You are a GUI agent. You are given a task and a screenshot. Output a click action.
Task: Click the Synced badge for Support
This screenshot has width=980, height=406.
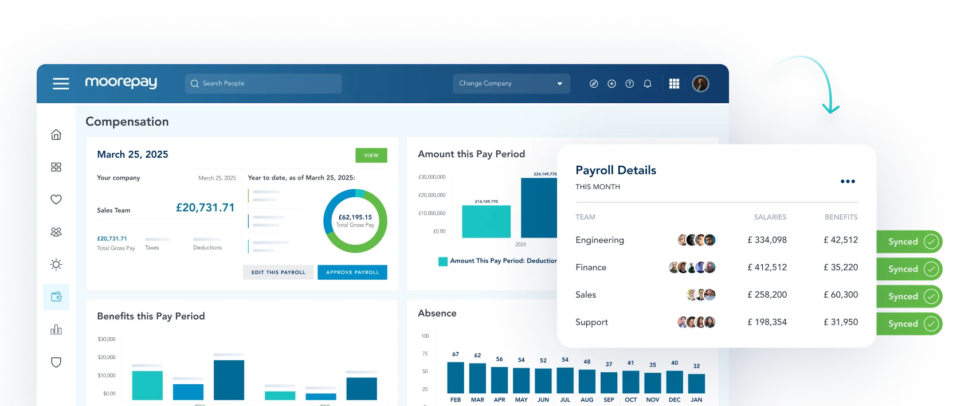pos(910,324)
